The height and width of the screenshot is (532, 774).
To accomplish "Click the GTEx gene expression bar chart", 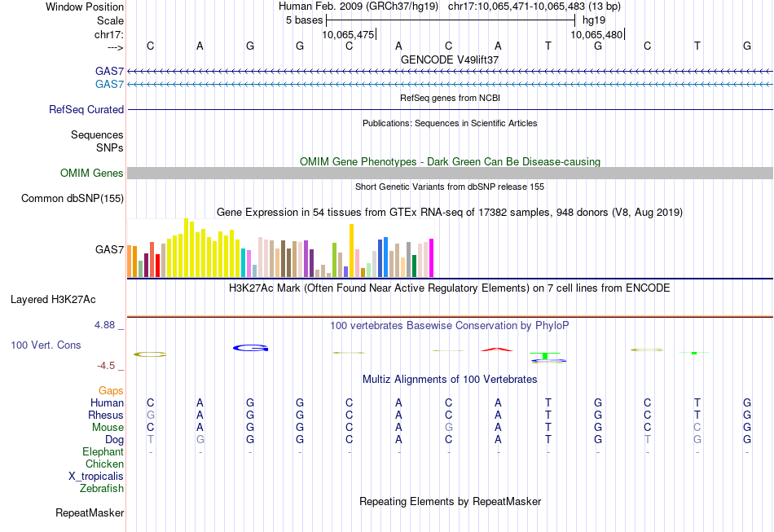I will tap(280, 248).
